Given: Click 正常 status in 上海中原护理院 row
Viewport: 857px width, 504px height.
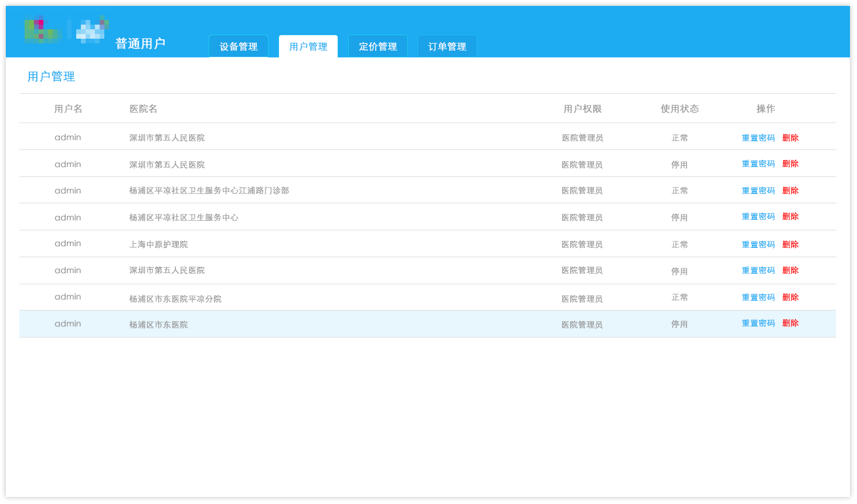Looking at the screenshot, I should coord(680,244).
